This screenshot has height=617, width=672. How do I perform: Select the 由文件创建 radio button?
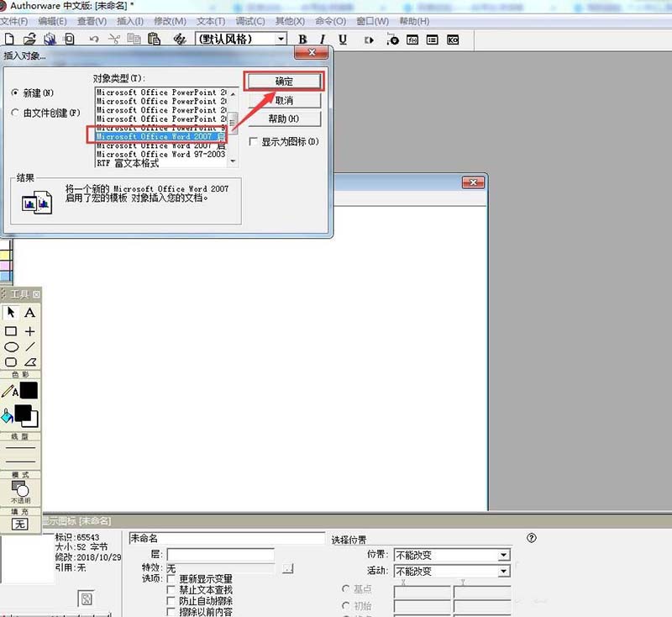point(15,113)
